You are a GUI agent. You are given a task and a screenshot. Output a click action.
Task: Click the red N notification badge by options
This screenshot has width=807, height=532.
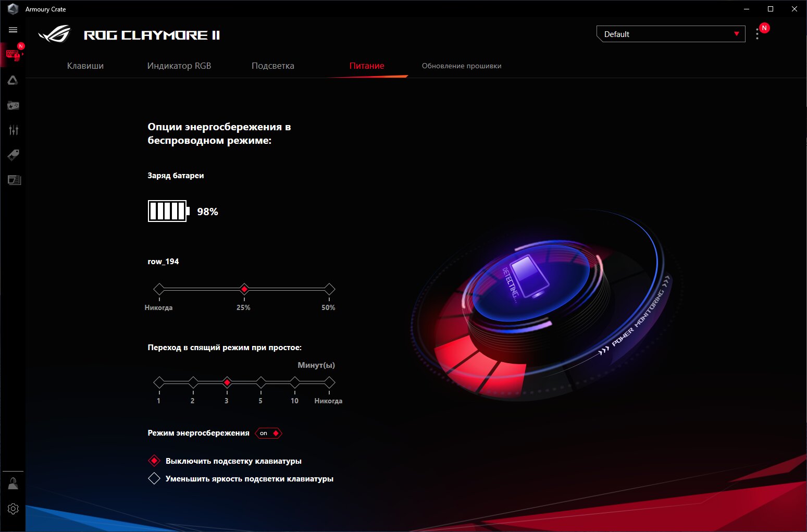click(764, 28)
